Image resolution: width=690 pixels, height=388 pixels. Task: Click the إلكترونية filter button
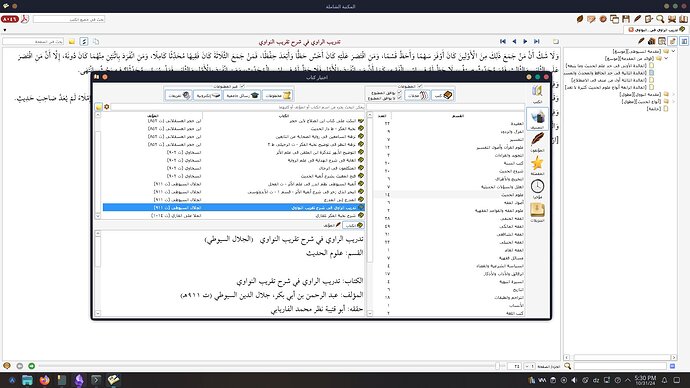click(208, 95)
